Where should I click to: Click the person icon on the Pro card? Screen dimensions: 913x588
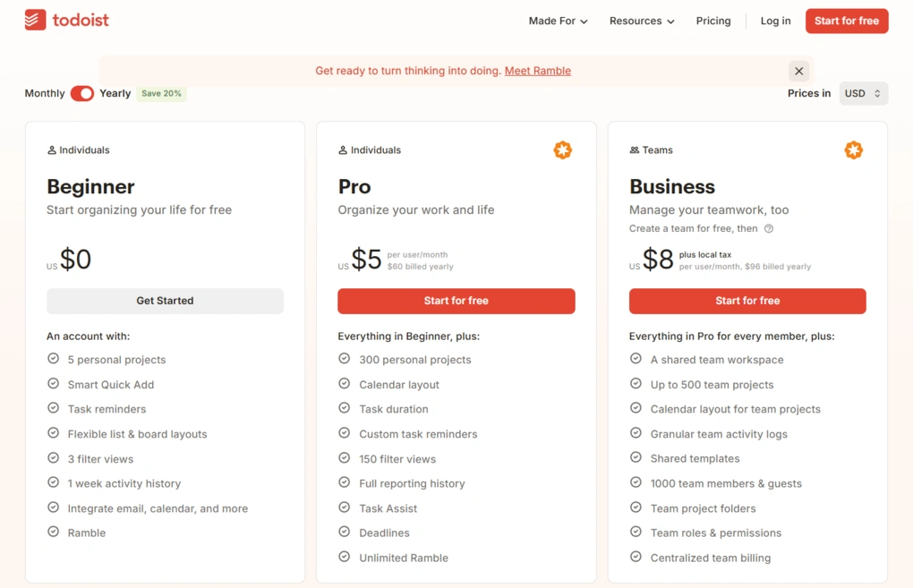[x=343, y=150]
